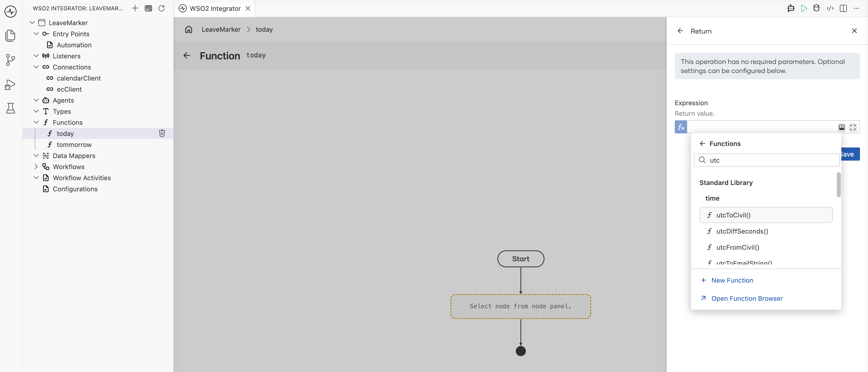Open the WSO2 Integrator activity bar icon
868x372 pixels.
(x=11, y=12)
